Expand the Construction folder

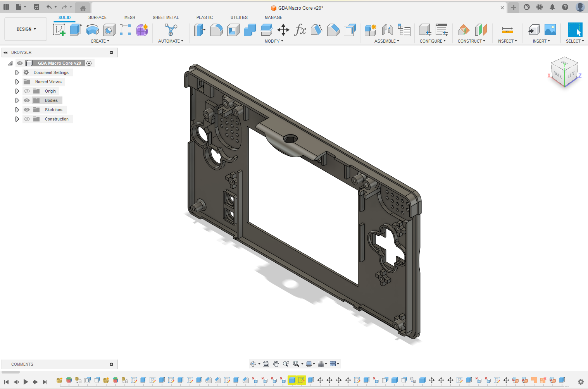(17, 119)
